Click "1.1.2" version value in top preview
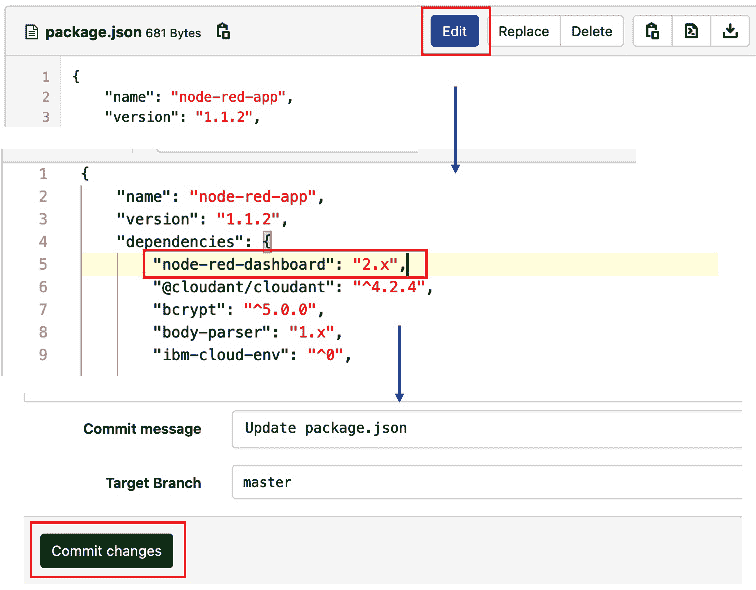The image size is (756, 590). 224,117
